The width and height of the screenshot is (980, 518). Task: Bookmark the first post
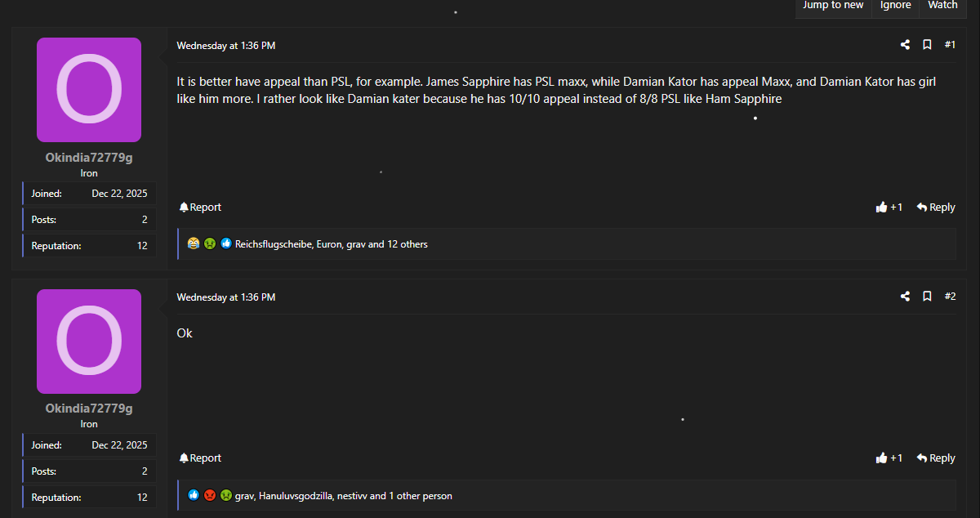(927, 45)
